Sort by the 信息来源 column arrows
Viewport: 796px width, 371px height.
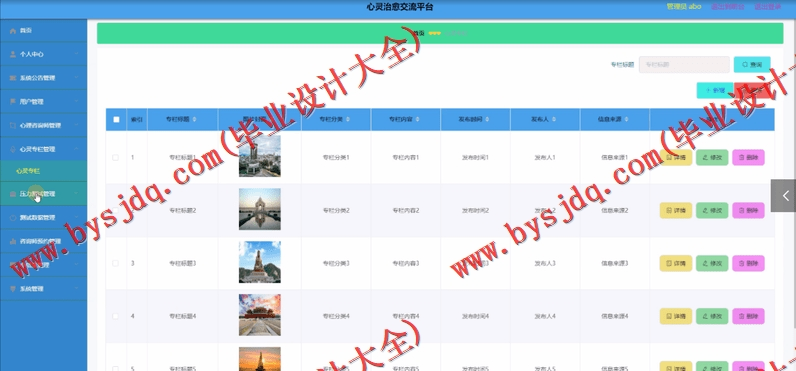[626, 120]
